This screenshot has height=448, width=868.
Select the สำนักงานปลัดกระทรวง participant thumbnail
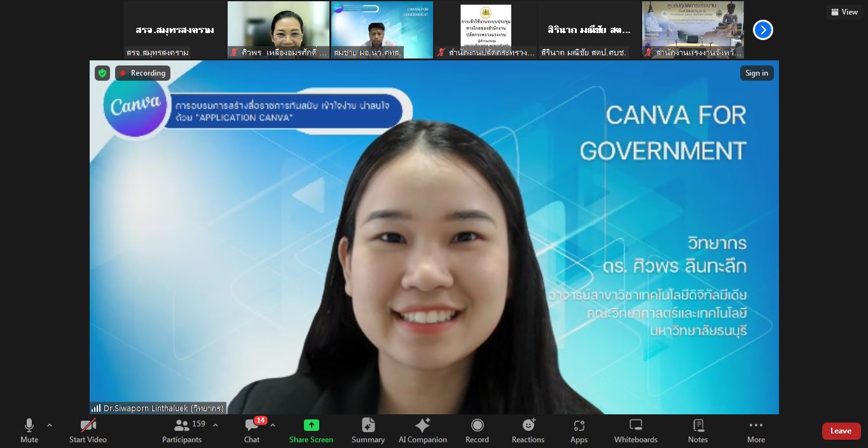click(x=486, y=30)
